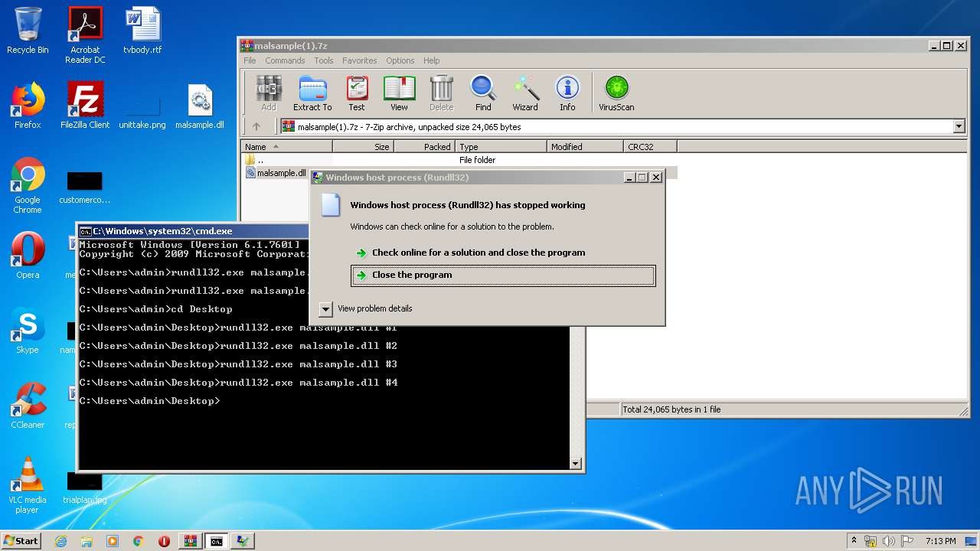Show hidden tray icons arrow
This screenshot has height=551, width=980.
tap(854, 541)
